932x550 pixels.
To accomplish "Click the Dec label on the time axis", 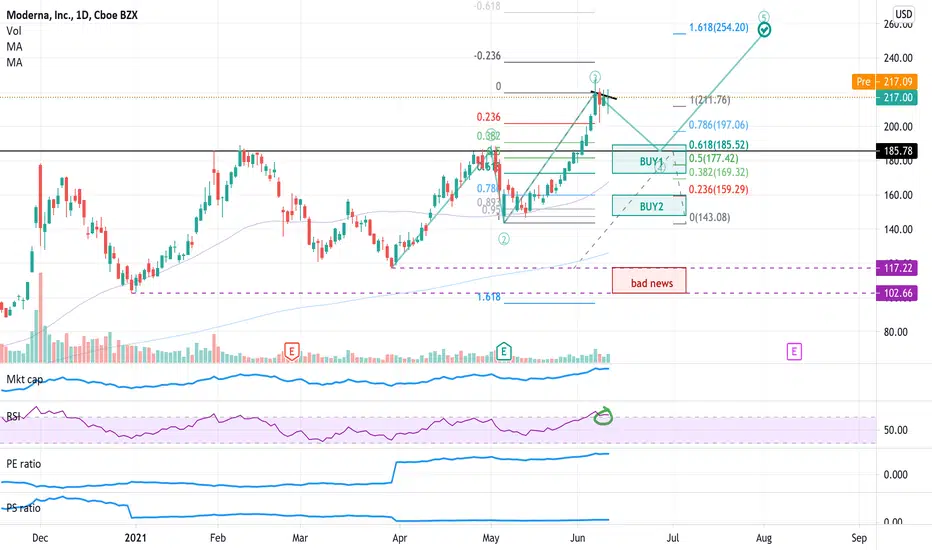I will [40, 538].
